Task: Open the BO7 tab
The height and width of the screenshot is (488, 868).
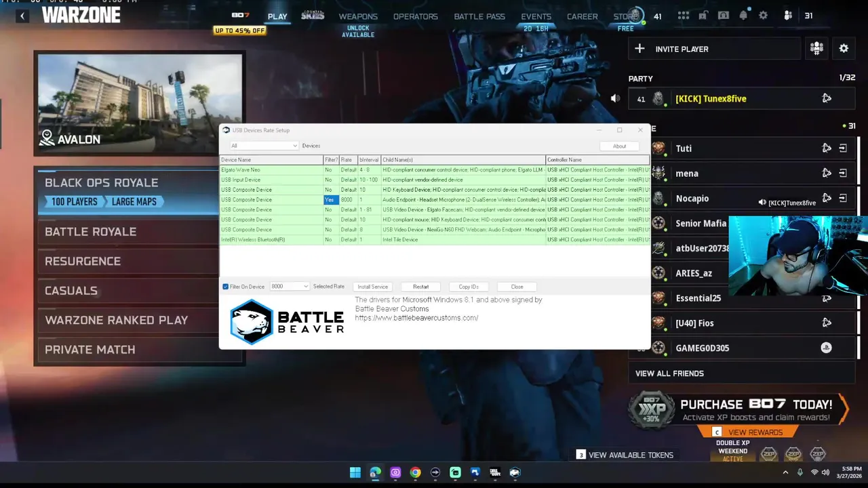Action: pos(240,16)
